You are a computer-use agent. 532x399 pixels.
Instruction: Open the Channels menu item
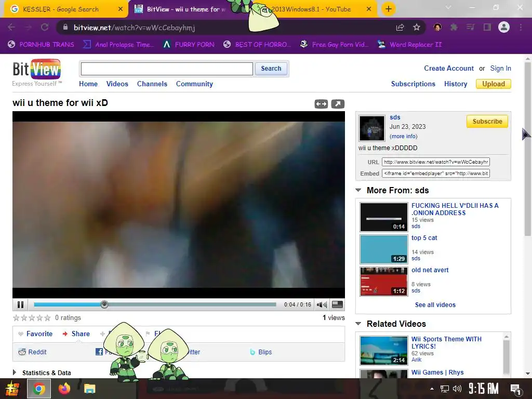[152, 84]
